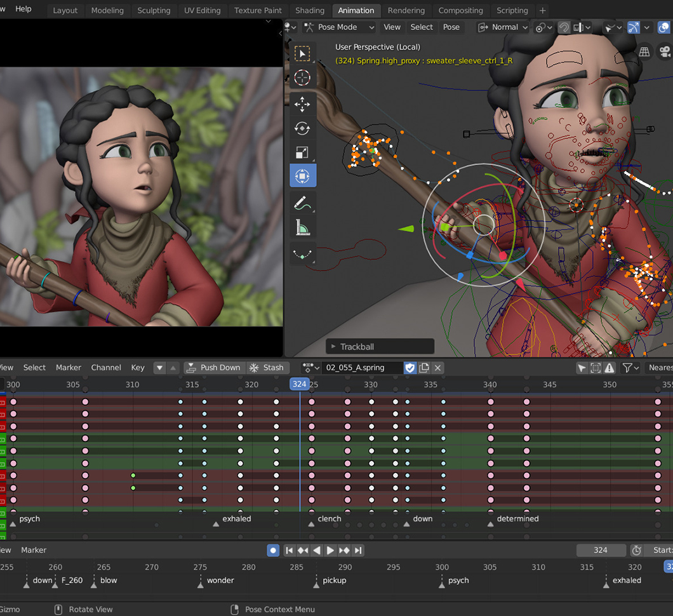Select the Rotate tool

[x=303, y=128]
